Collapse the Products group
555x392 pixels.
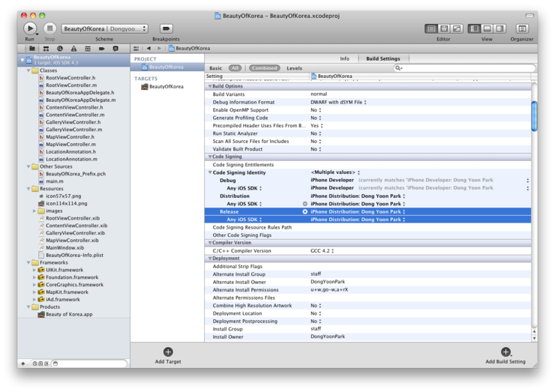[x=28, y=307]
